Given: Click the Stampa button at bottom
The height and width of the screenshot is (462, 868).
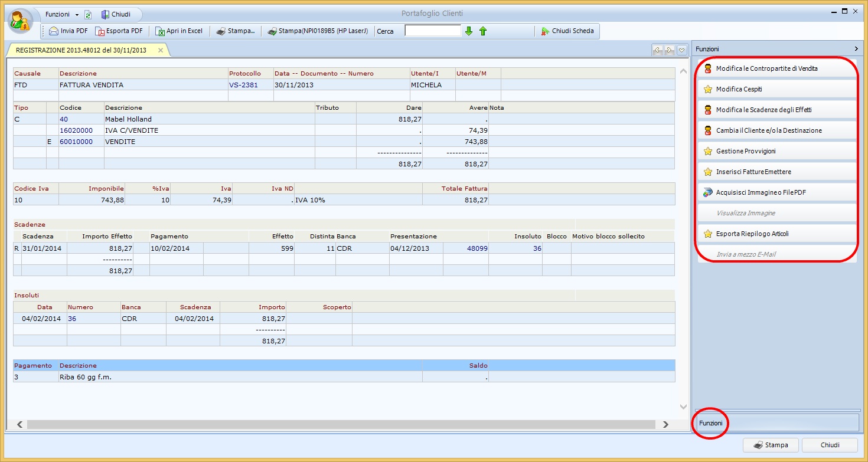Looking at the screenshot, I should pyautogui.click(x=771, y=445).
